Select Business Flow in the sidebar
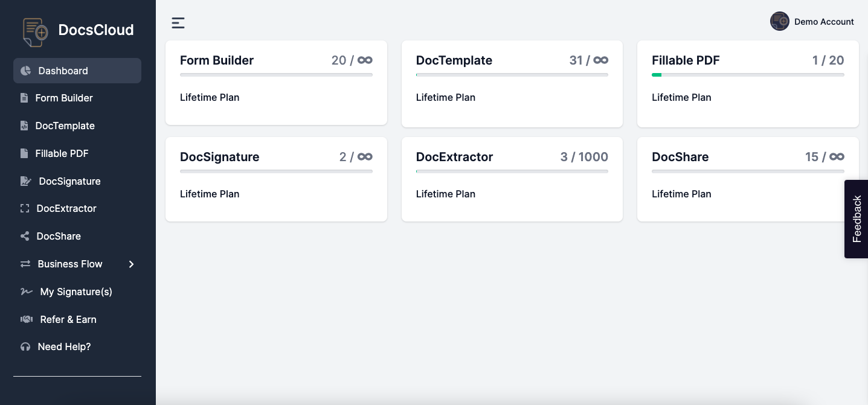 click(x=70, y=264)
